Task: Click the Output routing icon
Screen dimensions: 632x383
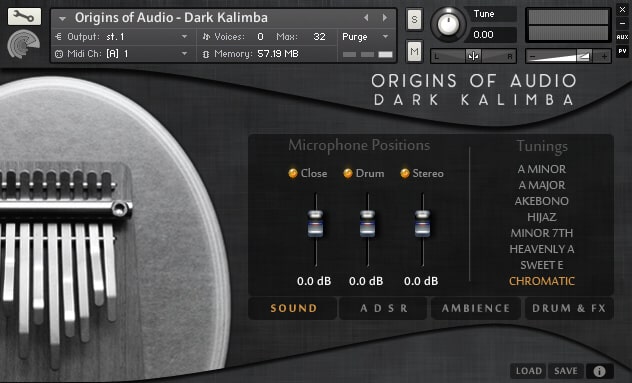Action: [58, 37]
